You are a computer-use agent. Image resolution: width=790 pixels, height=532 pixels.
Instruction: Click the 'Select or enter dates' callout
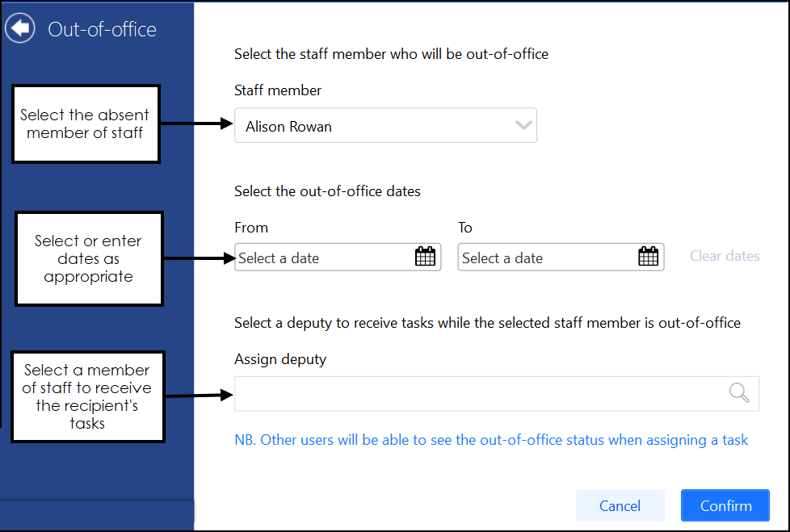pos(89,258)
